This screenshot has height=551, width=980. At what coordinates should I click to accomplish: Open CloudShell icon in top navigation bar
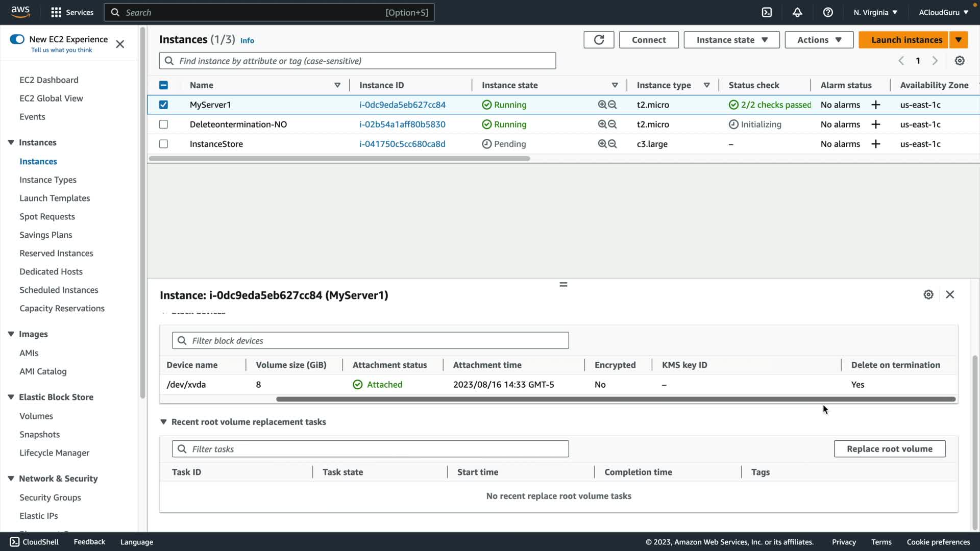(x=767, y=12)
